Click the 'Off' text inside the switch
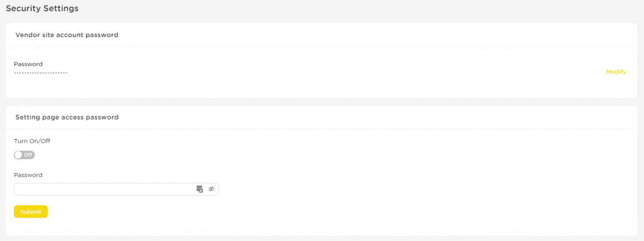Screen dimensions: 644x241 tap(28, 155)
